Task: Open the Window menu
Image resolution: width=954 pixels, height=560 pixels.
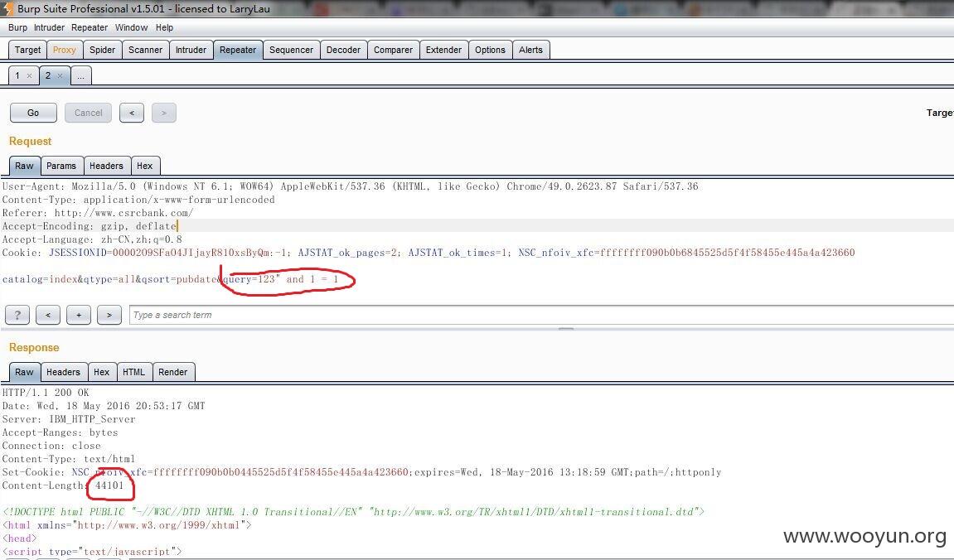Action: (x=132, y=27)
